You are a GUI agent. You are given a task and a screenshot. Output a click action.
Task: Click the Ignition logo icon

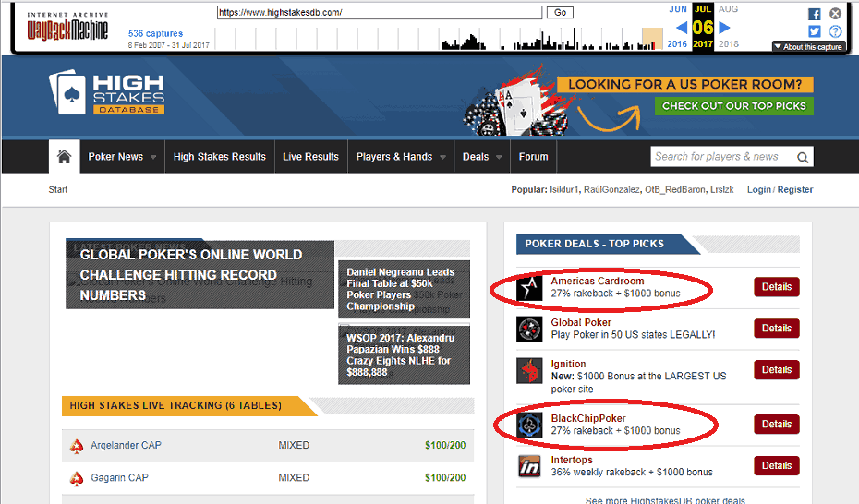pos(529,370)
